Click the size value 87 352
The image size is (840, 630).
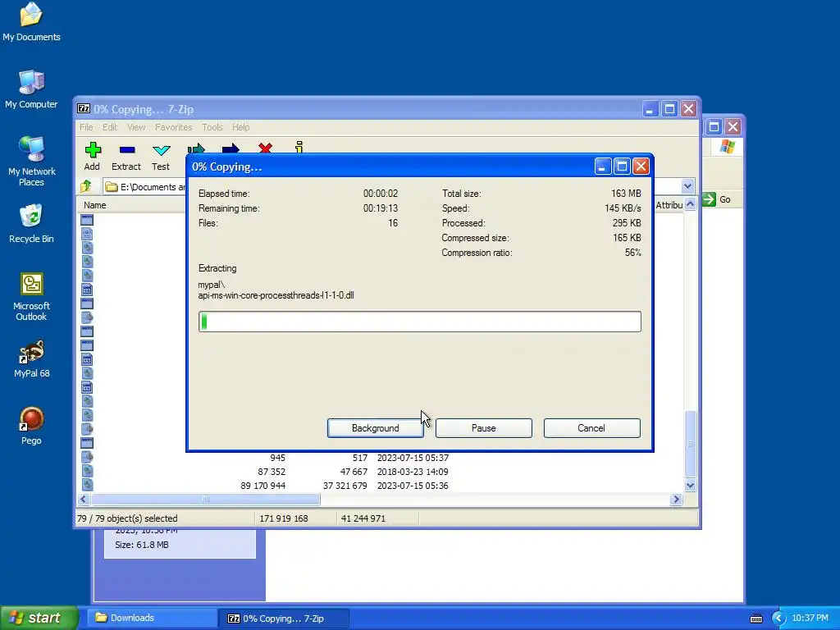271,472
